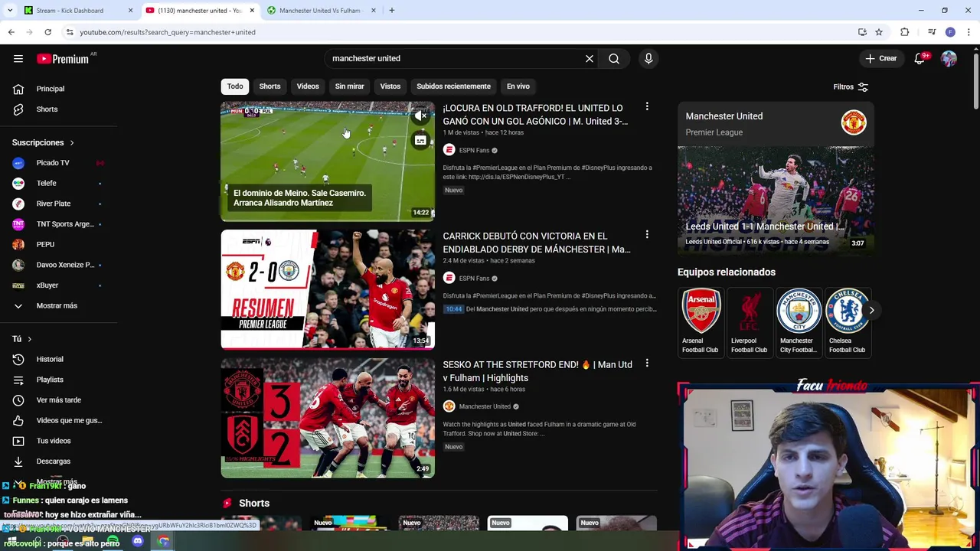Open options for the SESKO AT THE STRETFORD END video
Screen dimensions: 980x551
[647, 364]
